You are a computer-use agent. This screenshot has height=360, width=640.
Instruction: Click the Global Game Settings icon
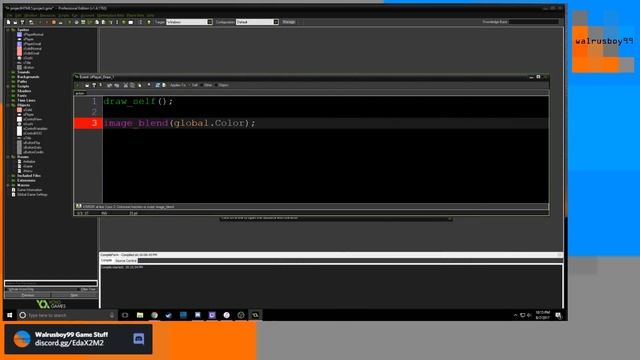13,195
